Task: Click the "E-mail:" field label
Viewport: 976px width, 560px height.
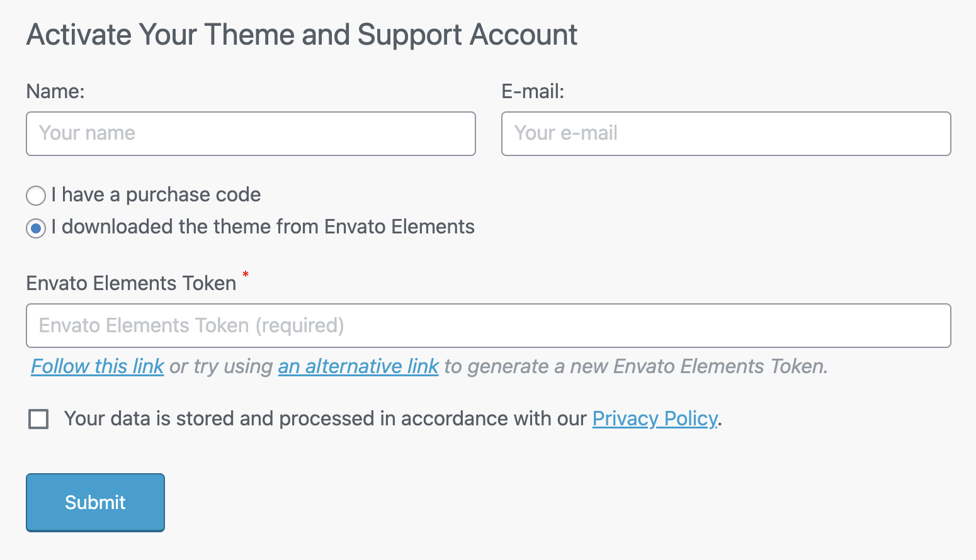Action: click(533, 92)
